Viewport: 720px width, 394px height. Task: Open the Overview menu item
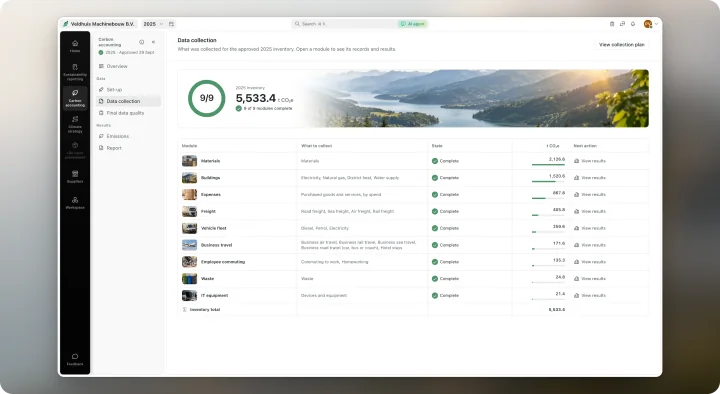tap(129, 66)
